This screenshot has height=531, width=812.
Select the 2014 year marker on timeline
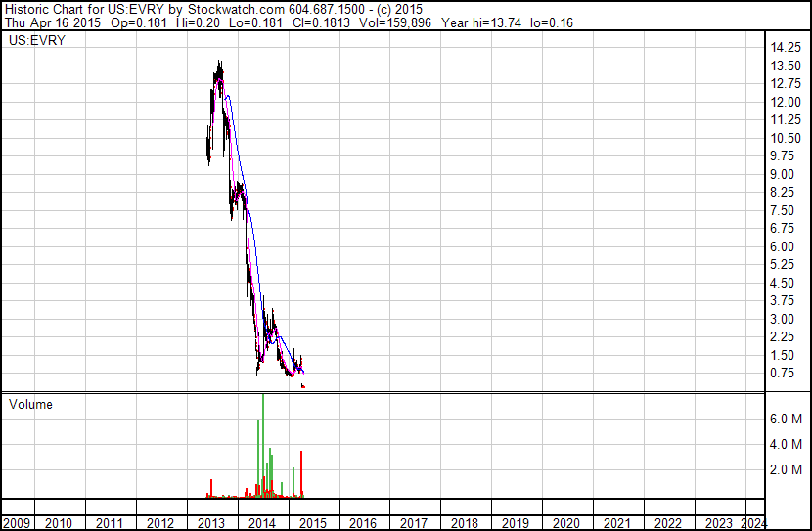[x=262, y=523]
